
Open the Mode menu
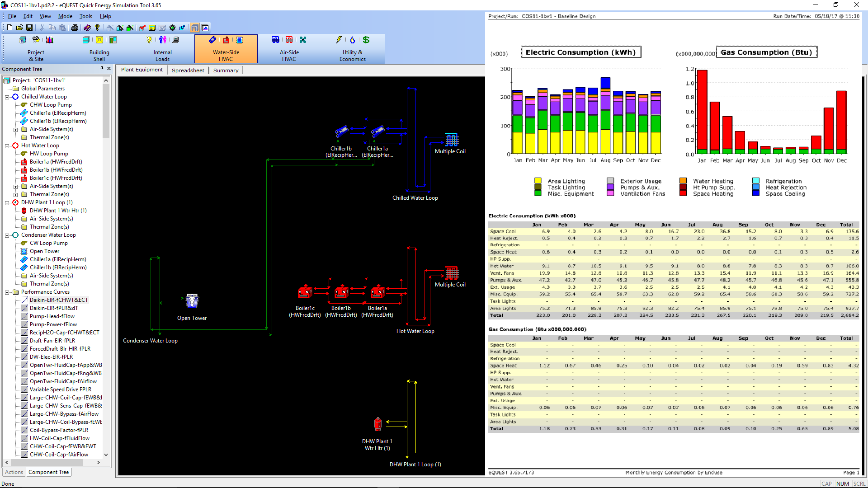(x=65, y=16)
